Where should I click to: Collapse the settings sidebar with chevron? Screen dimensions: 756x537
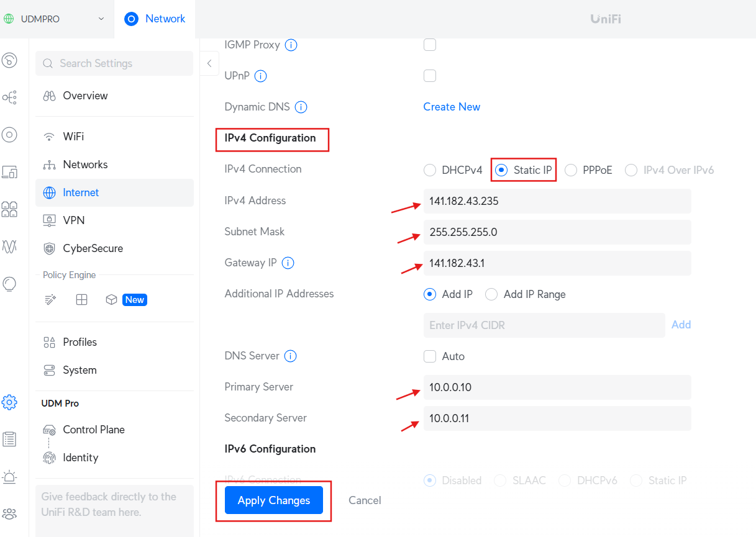pyautogui.click(x=209, y=63)
